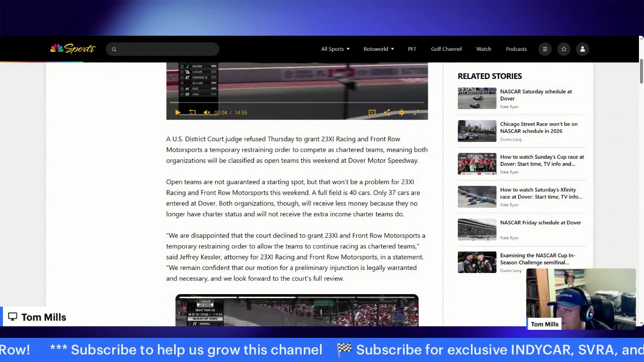Open 'Chicago Street Race won't be' story
Viewport: 644px width, 362px height.
[x=538, y=128]
